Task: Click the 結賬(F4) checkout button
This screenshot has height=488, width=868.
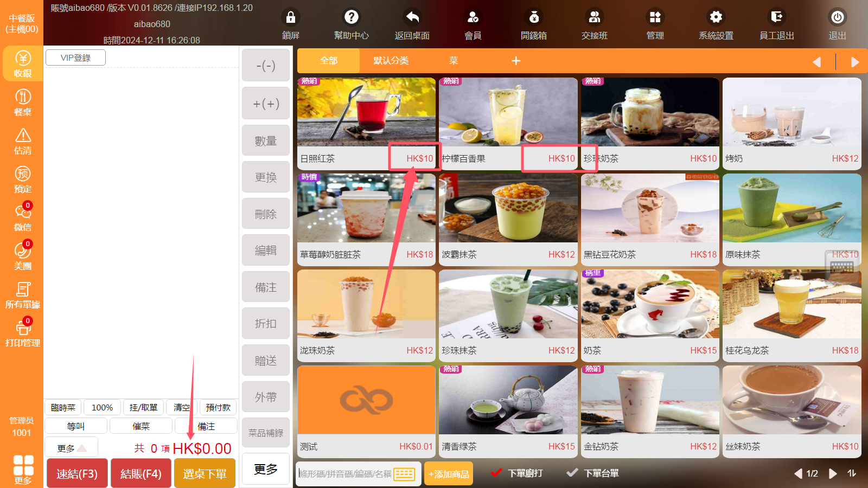Action: pos(141,473)
